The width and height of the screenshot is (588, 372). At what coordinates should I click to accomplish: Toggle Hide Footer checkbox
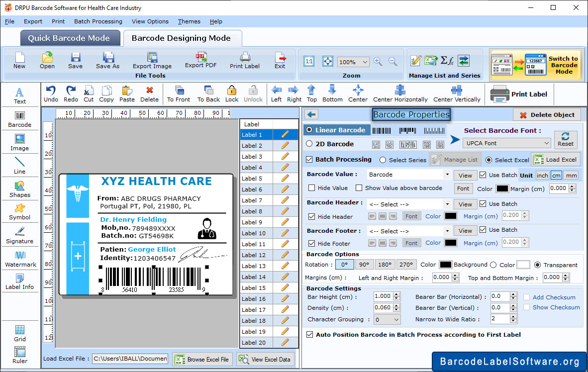tap(311, 244)
